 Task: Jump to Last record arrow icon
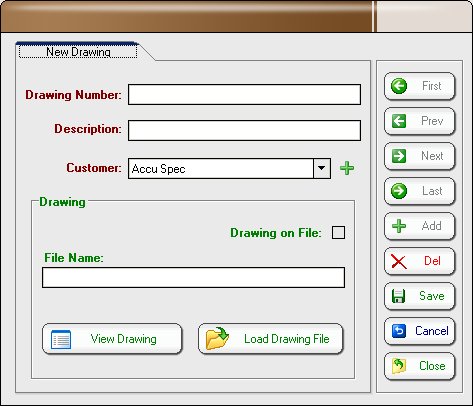(399, 191)
